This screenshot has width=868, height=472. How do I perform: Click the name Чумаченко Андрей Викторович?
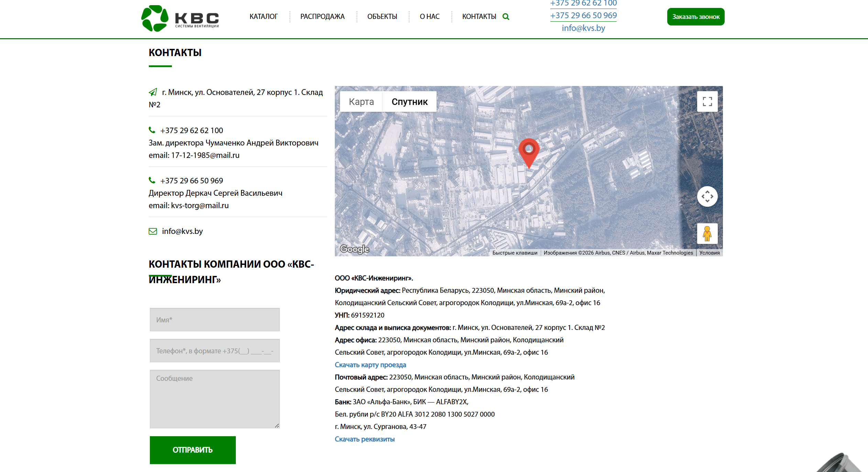tap(262, 143)
